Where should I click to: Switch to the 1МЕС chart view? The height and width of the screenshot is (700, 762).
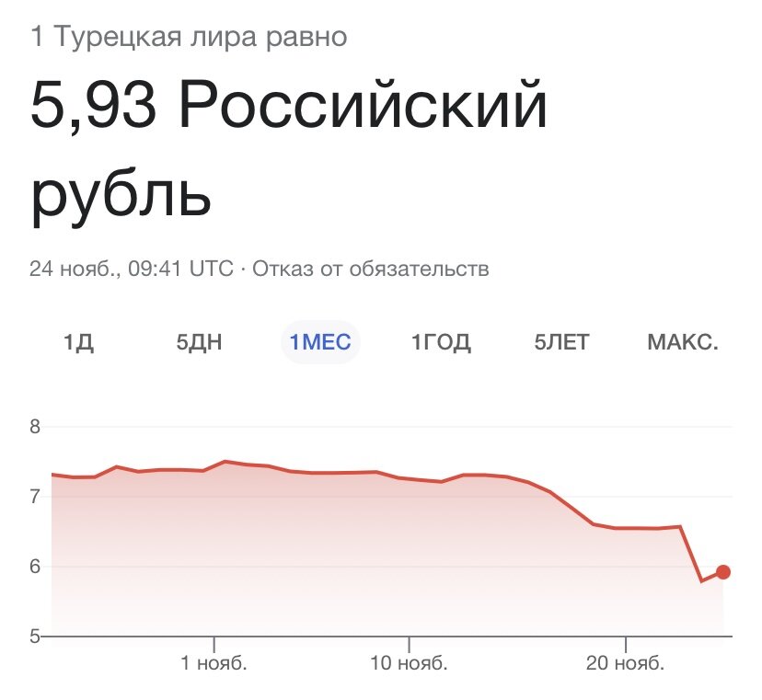pyautogui.click(x=319, y=341)
